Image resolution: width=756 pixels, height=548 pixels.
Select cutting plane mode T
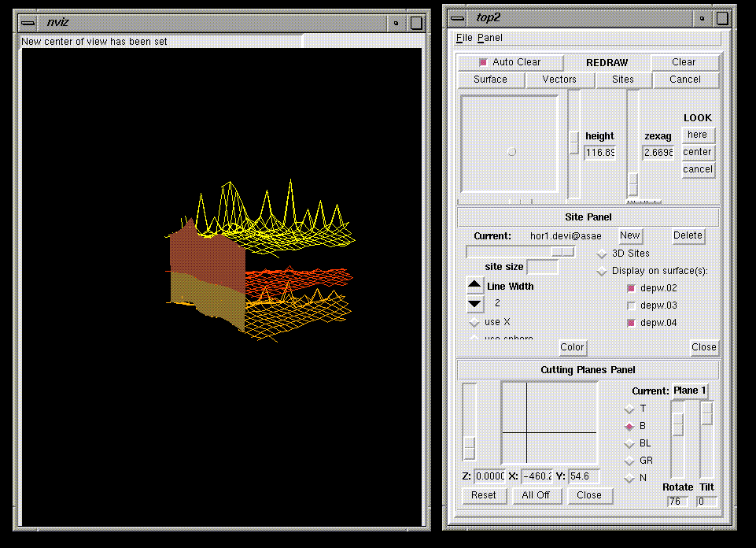coord(629,409)
